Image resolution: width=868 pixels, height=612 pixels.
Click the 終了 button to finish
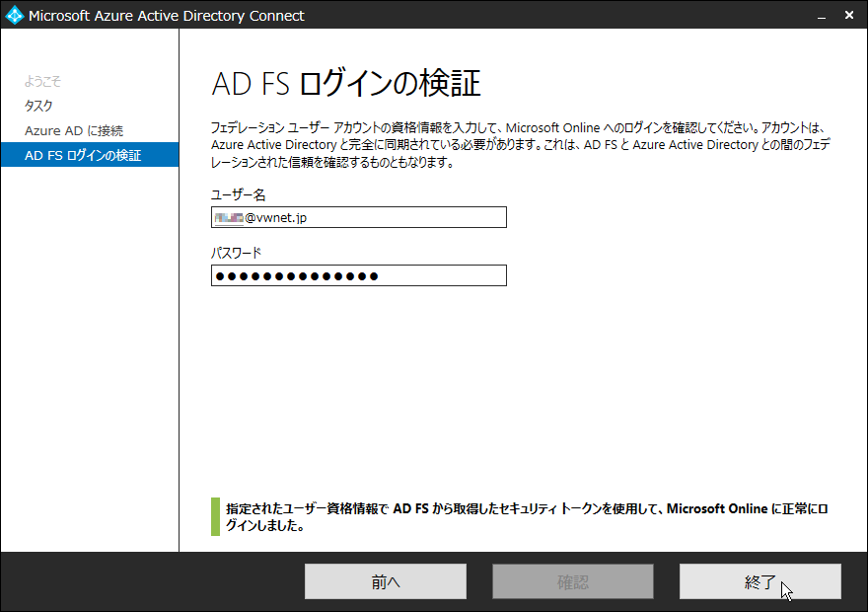pos(760,581)
